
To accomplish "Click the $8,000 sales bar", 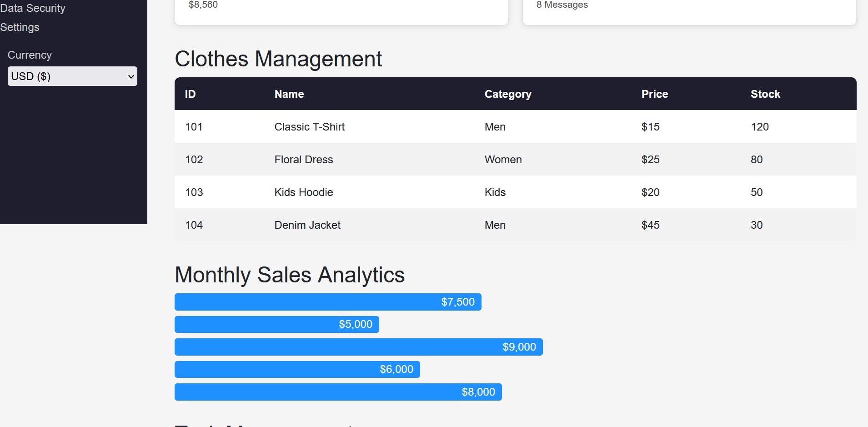I will (x=338, y=392).
